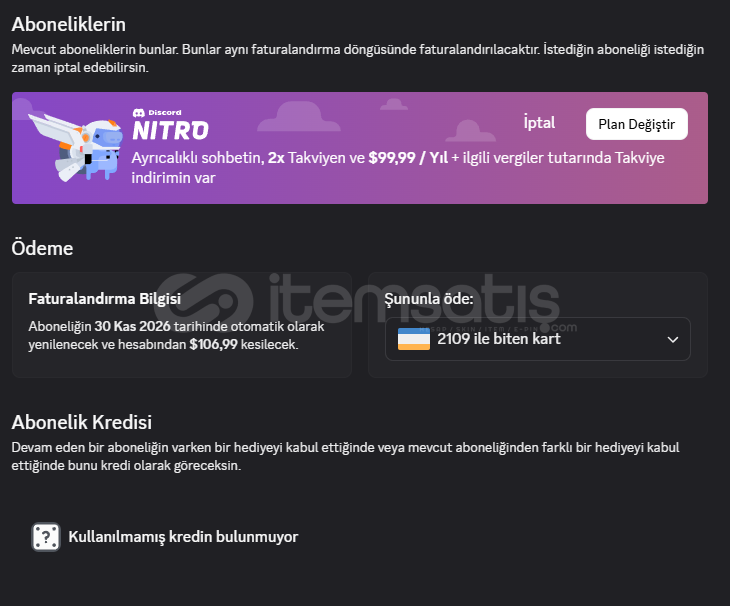730x606 pixels.
Task: Click the Nitro Wumpus mascot image
Action: [x=76, y=147]
